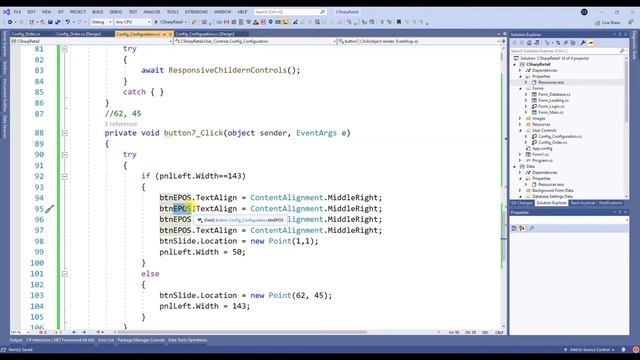Click the account avatar icon in title bar
640x360 pixels.
[584, 12]
